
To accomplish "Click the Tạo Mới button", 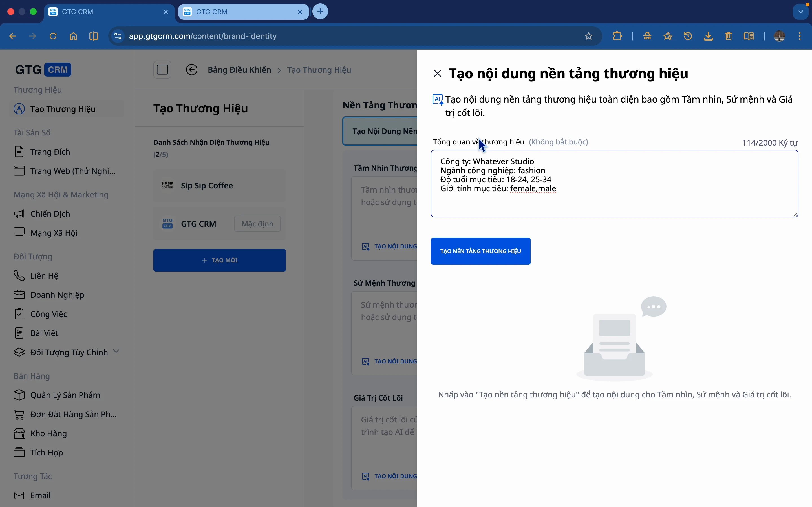I will coord(219,260).
